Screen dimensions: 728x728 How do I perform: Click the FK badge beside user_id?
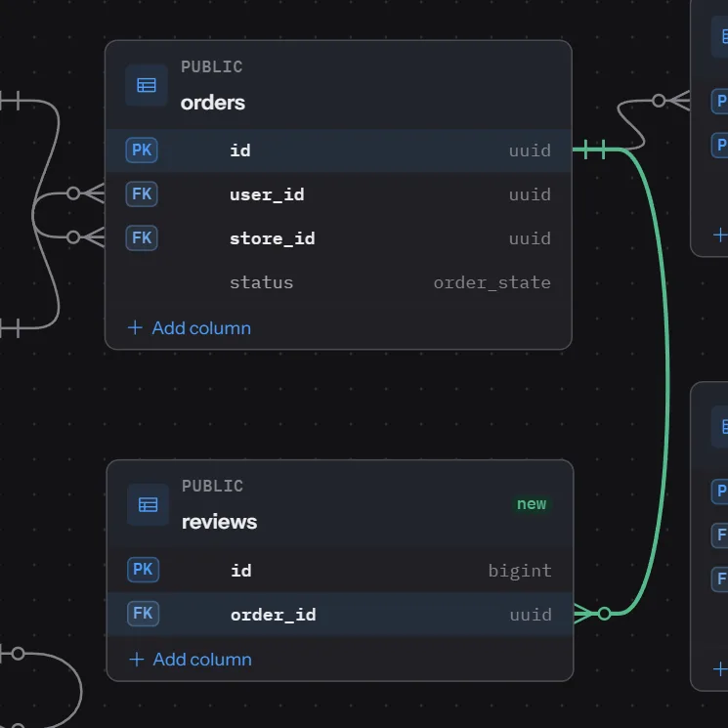[x=142, y=194]
